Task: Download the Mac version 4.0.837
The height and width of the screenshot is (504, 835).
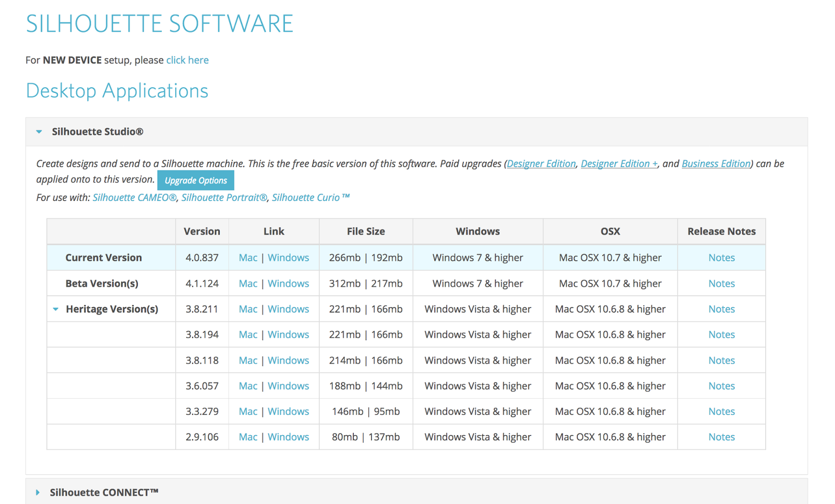Action: click(x=248, y=257)
